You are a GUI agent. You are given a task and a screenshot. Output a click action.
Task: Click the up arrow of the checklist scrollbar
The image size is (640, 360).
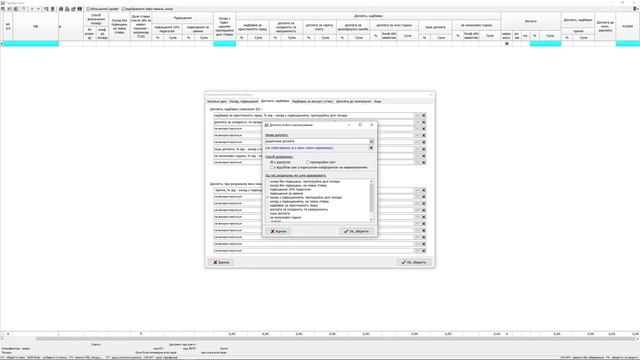(x=371, y=182)
